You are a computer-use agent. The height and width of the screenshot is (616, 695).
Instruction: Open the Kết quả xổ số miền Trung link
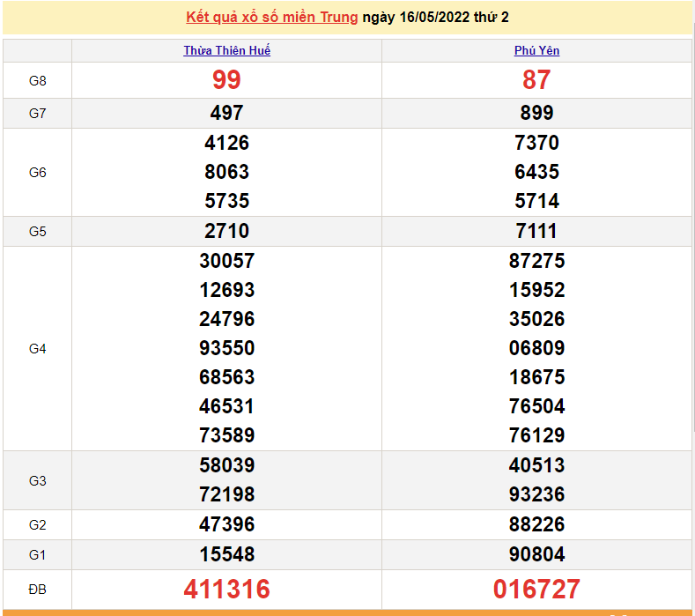272,18
